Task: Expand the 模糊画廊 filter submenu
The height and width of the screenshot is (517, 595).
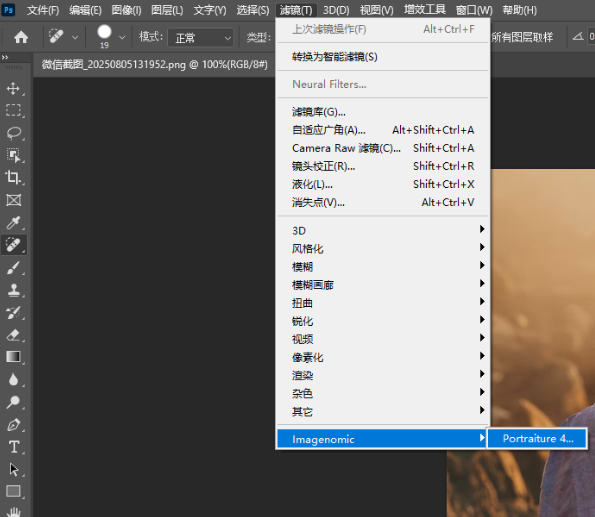Action: point(383,285)
